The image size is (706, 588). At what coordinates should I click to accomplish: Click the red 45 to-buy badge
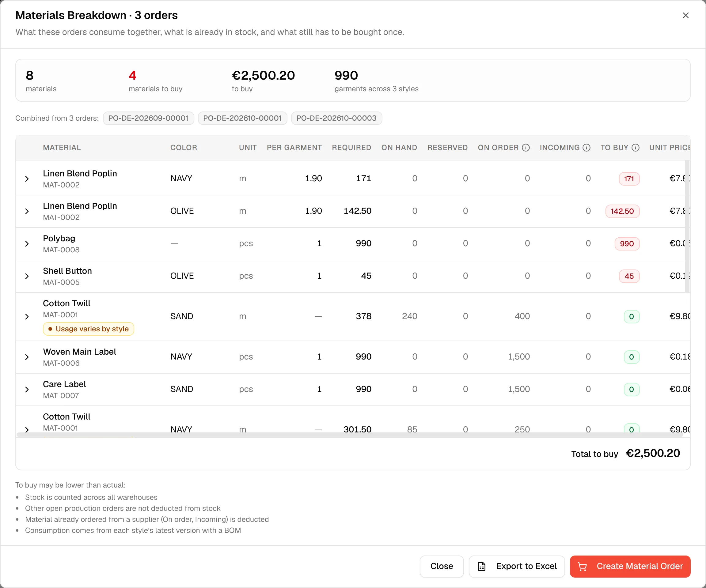(x=629, y=276)
